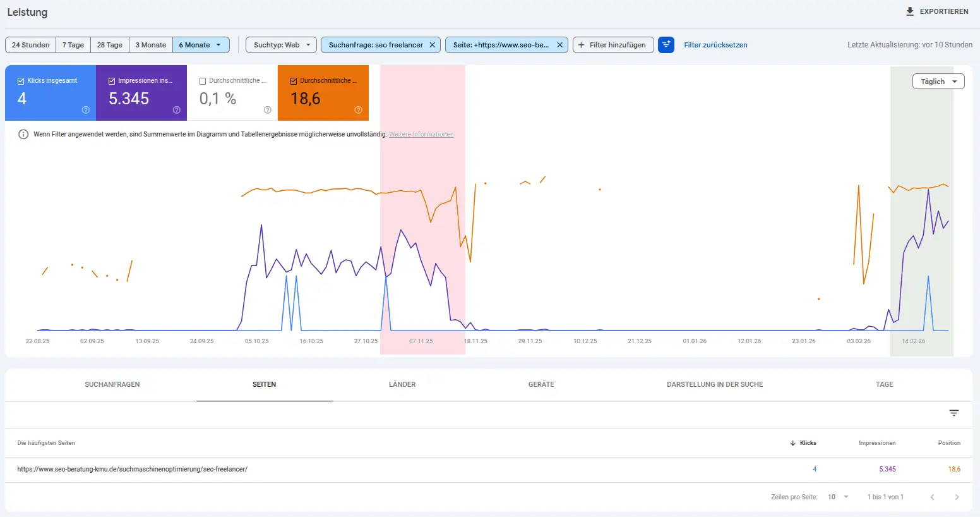Click the table filter rows icon

tap(954, 413)
